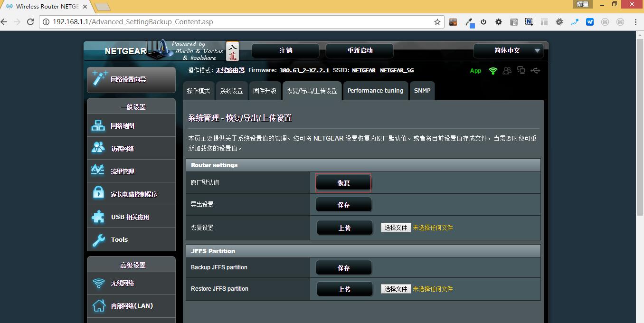Click 选择文件 for Restore JFFS partition

396,289
